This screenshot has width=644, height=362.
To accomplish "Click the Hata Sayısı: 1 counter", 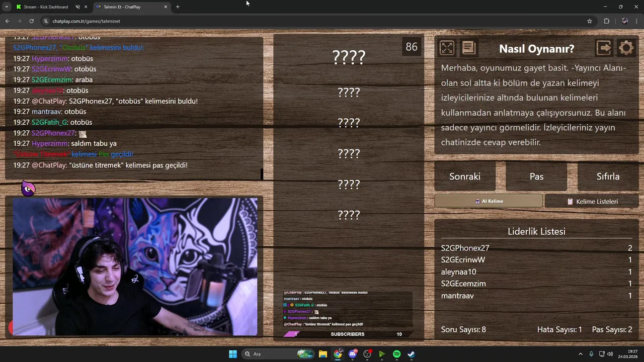I will [x=559, y=330].
